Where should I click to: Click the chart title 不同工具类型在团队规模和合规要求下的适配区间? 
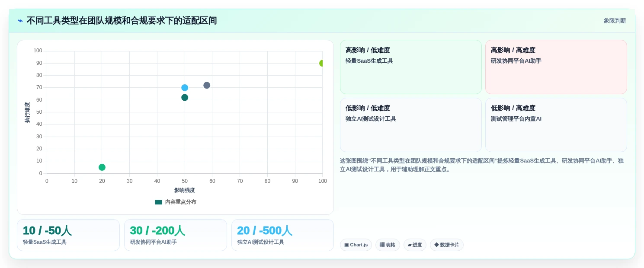coord(122,21)
